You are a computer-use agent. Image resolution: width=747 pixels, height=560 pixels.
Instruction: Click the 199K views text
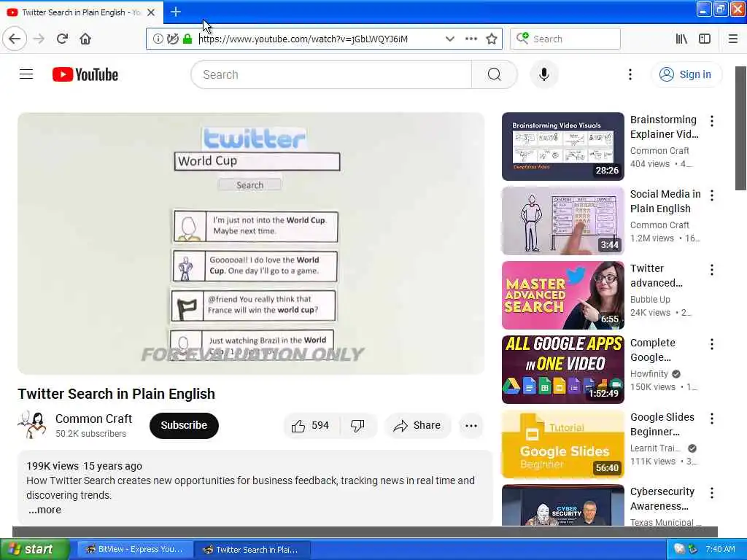(x=53, y=466)
